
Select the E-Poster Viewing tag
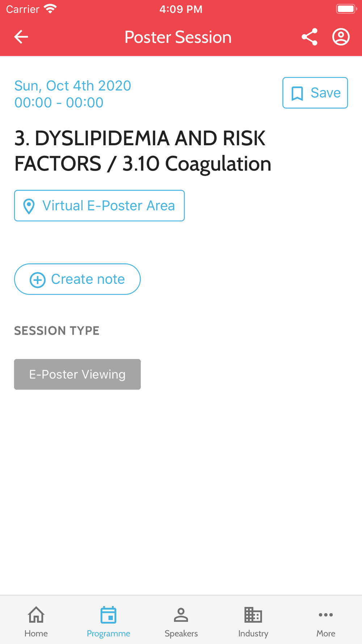click(77, 375)
